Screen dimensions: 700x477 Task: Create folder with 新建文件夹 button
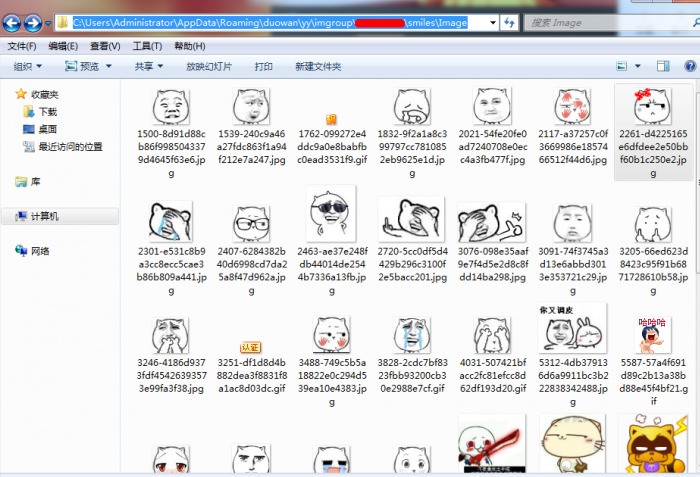coord(318,67)
